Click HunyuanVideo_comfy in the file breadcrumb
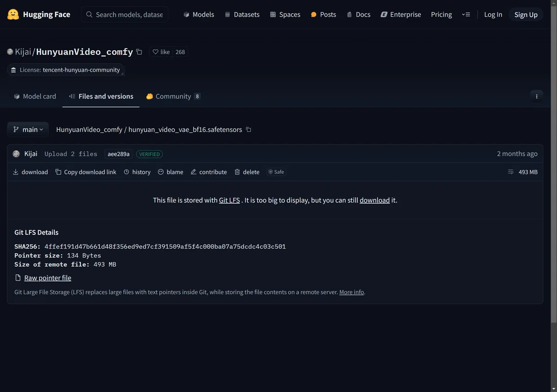This screenshot has width=557, height=392. [89, 129]
